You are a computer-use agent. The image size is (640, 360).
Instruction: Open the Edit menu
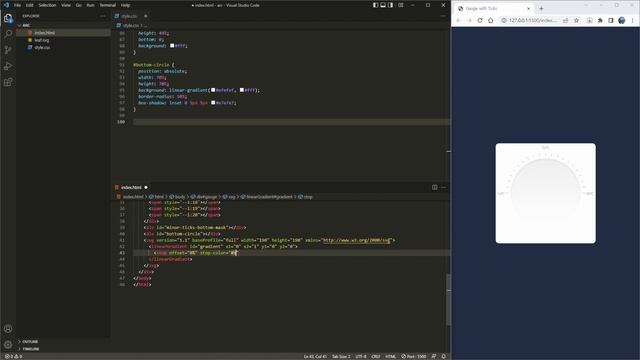tap(30, 5)
